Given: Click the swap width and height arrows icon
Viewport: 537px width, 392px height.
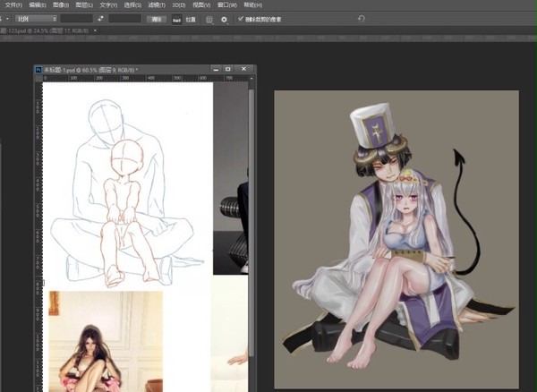Looking at the screenshot, I should (100, 19).
